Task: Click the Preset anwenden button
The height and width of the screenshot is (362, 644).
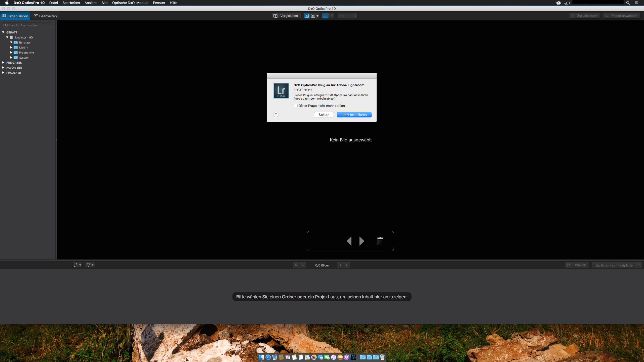Action: pyautogui.click(x=622, y=16)
